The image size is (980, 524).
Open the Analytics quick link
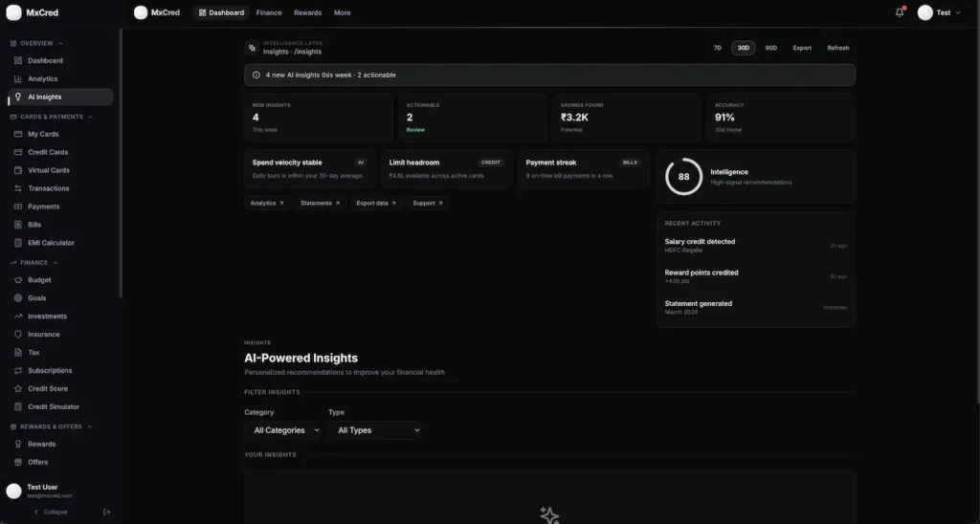pyautogui.click(x=267, y=203)
